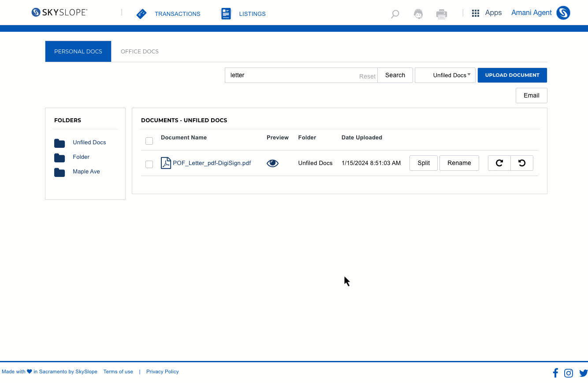Open the Listings menu item
This screenshot has width=588, height=383.
[252, 14]
